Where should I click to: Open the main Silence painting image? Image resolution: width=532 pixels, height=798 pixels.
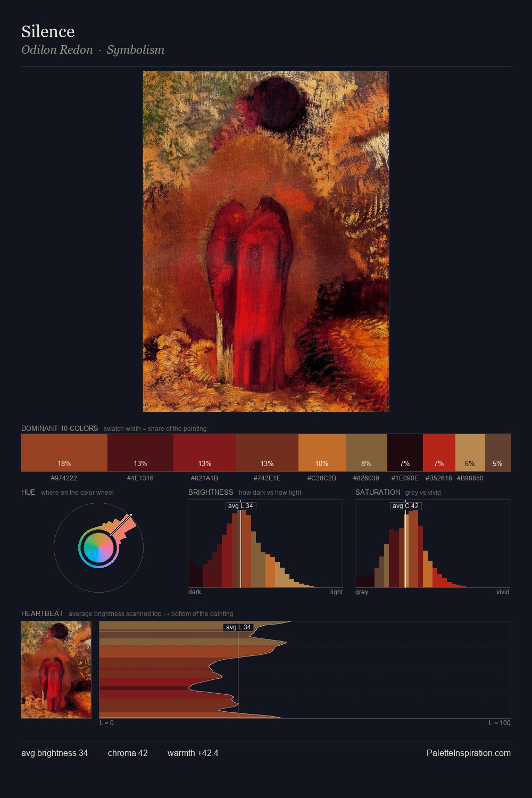click(x=266, y=242)
